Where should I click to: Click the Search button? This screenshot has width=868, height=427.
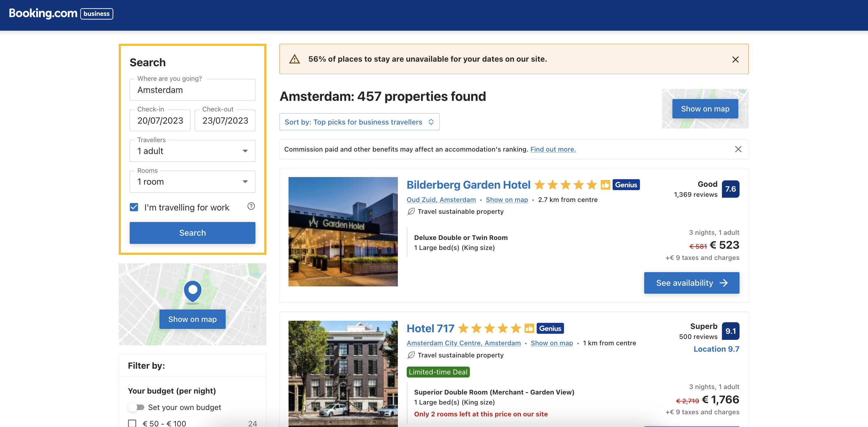coord(192,233)
